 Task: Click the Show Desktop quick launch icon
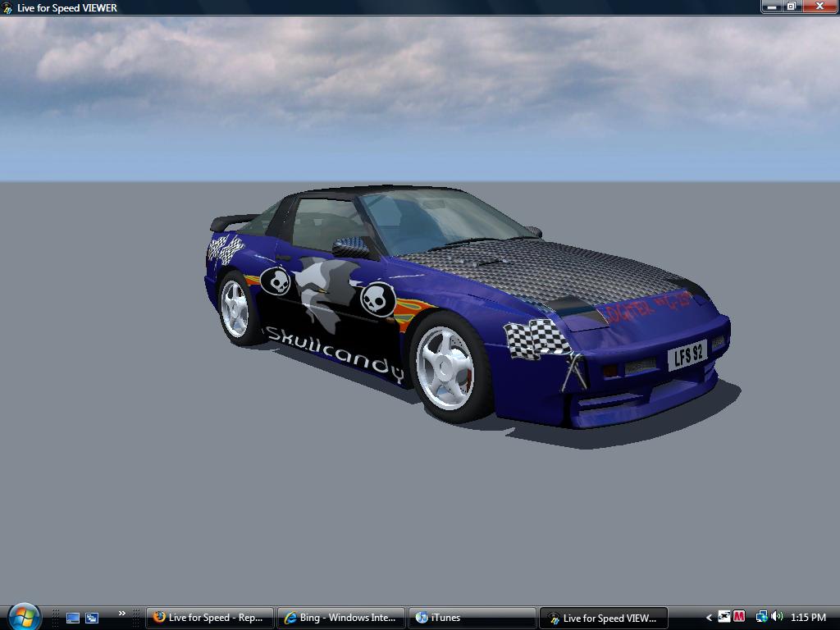coord(73,618)
